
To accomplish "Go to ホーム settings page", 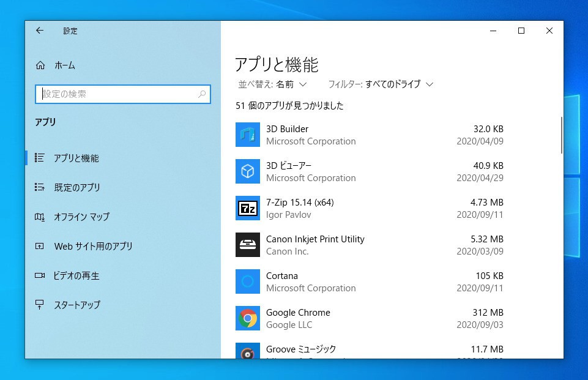I will (64, 65).
